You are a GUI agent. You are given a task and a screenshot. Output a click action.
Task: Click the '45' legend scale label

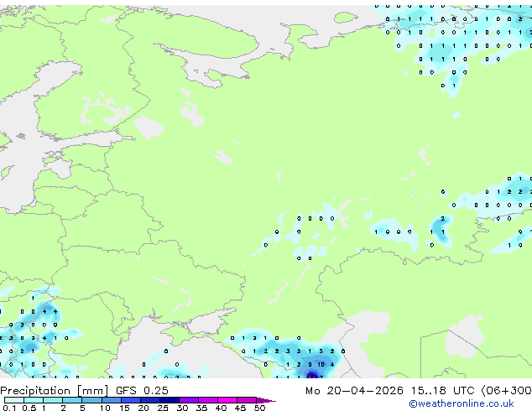click(240, 408)
